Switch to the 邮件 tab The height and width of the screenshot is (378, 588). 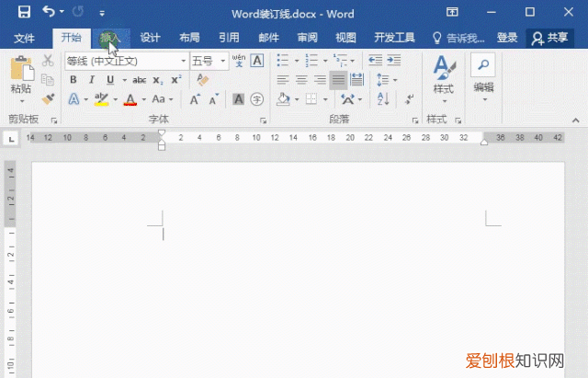click(x=269, y=38)
